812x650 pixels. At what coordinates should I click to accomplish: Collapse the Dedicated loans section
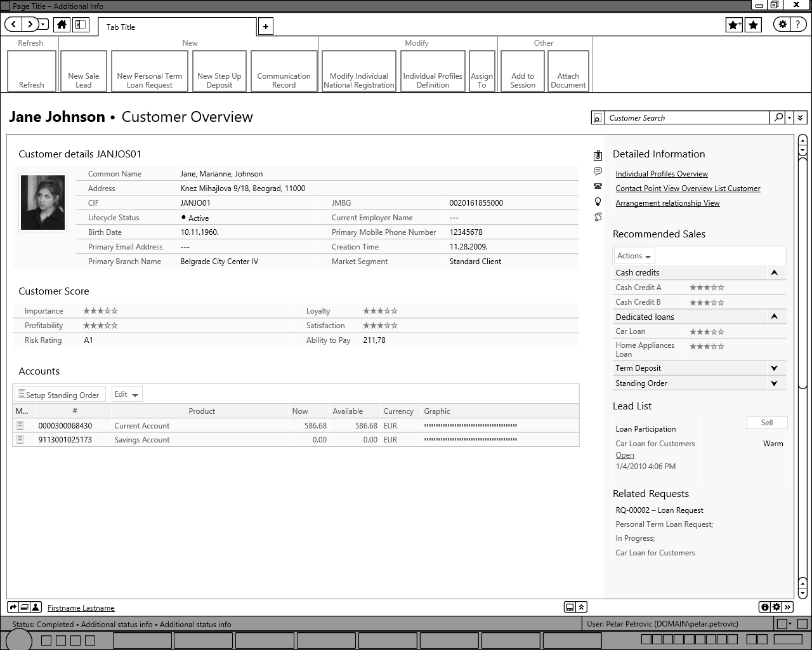pyautogui.click(x=774, y=316)
